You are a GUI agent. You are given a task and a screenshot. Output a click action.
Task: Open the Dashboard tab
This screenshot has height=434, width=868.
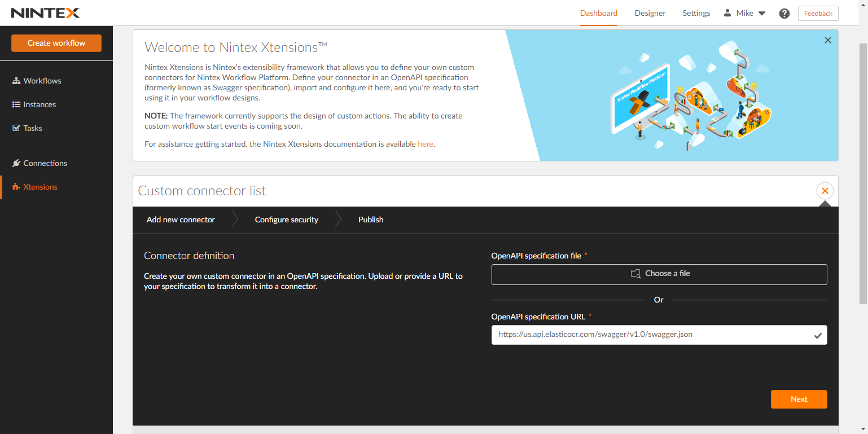(599, 13)
